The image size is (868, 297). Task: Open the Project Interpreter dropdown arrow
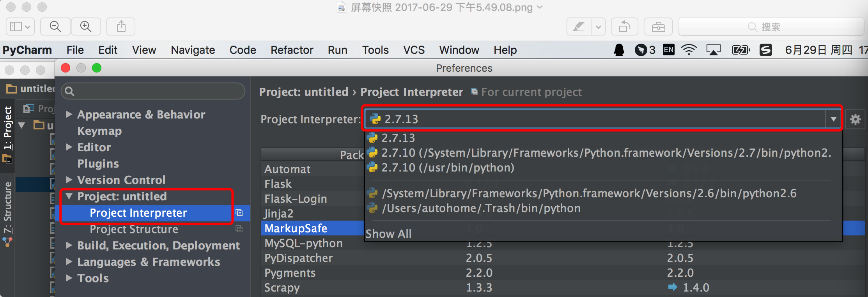tap(833, 119)
